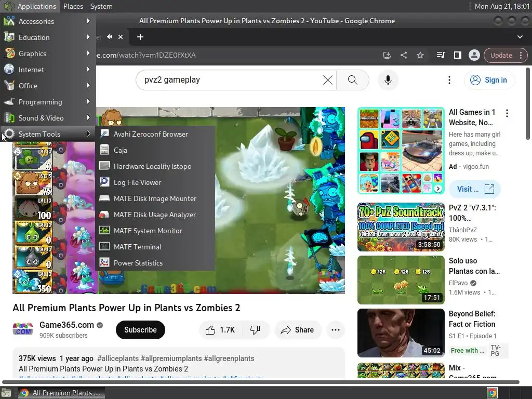Click the Sign in button
Viewport: 532px width, 399px height.
pyautogui.click(x=489, y=80)
